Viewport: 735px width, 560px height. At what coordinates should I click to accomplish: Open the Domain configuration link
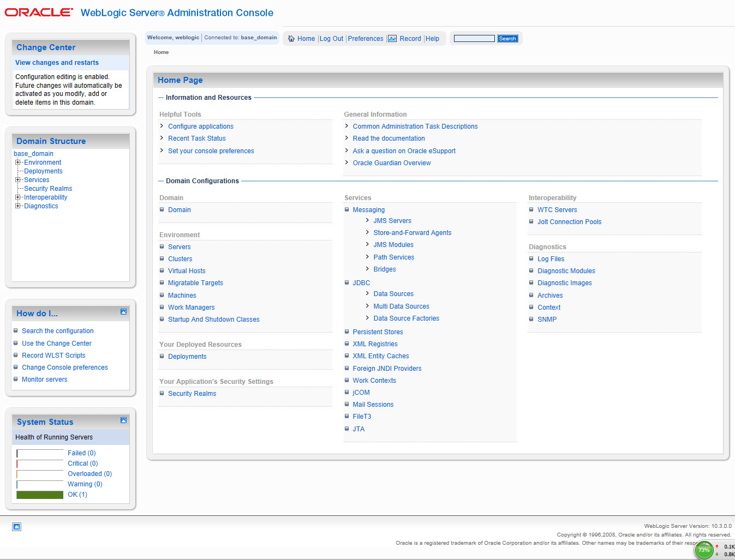(180, 210)
